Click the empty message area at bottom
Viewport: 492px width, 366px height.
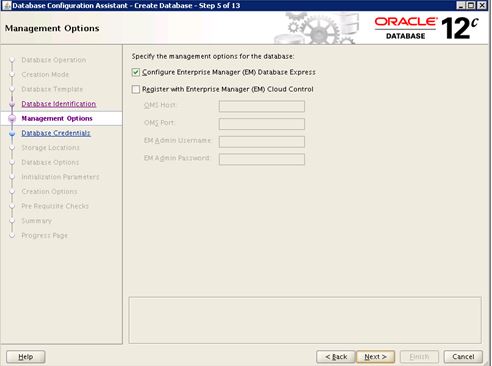click(x=305, y=320)
